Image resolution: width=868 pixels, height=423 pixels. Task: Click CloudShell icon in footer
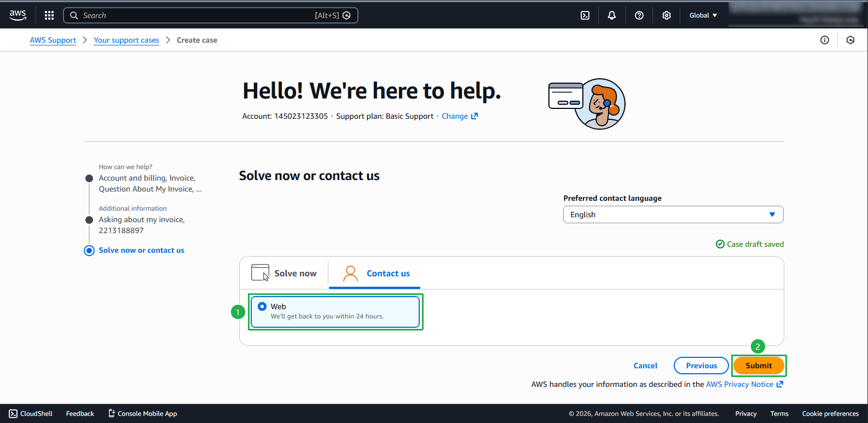tap(13, 414)
